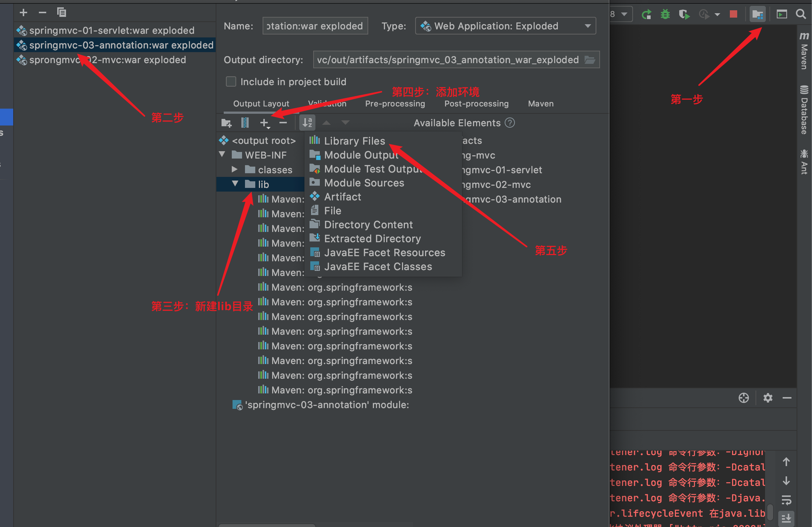The image size is (812, 527).
Task: Browse output directory folder button
Action: click(x=590, y=60)
